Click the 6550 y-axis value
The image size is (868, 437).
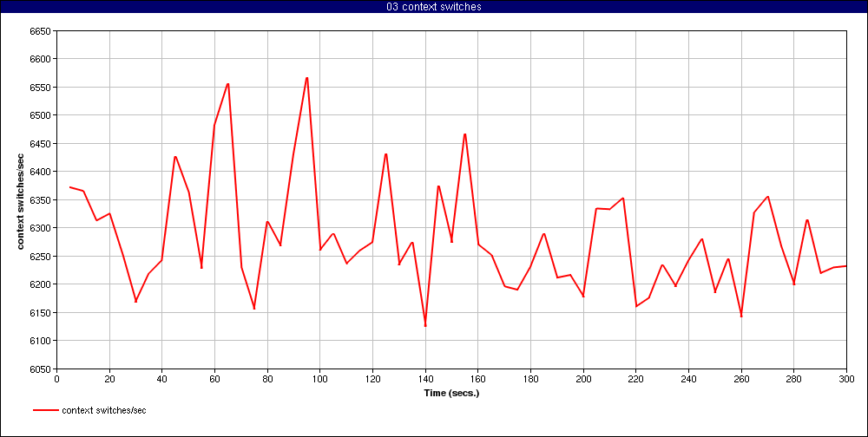click(x=40, y=88)
